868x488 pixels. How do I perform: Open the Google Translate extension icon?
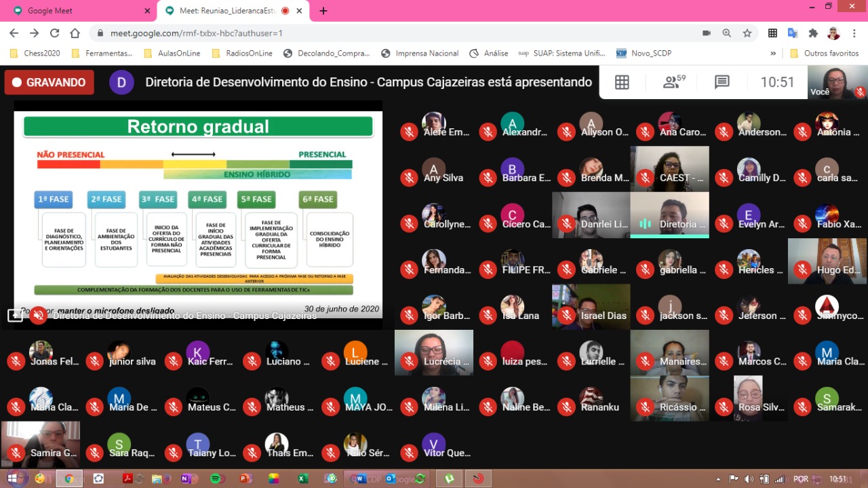point(792,33)
